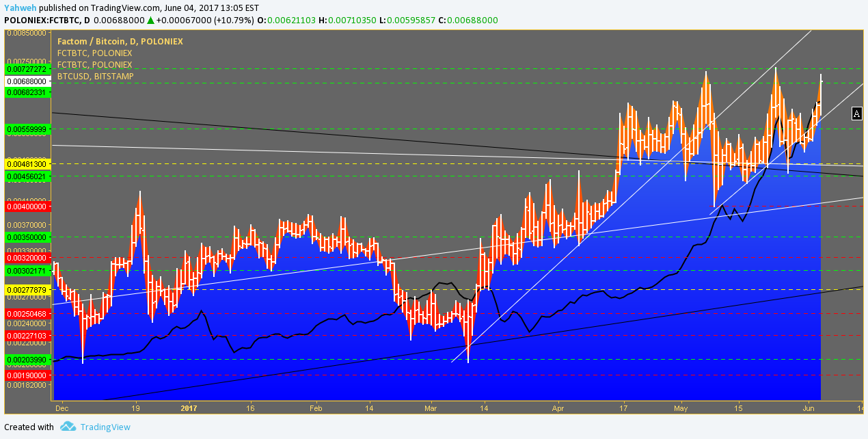868x439 pixels.
Task: Click the green 0.00302171 price label
Action: click(27, 271)
